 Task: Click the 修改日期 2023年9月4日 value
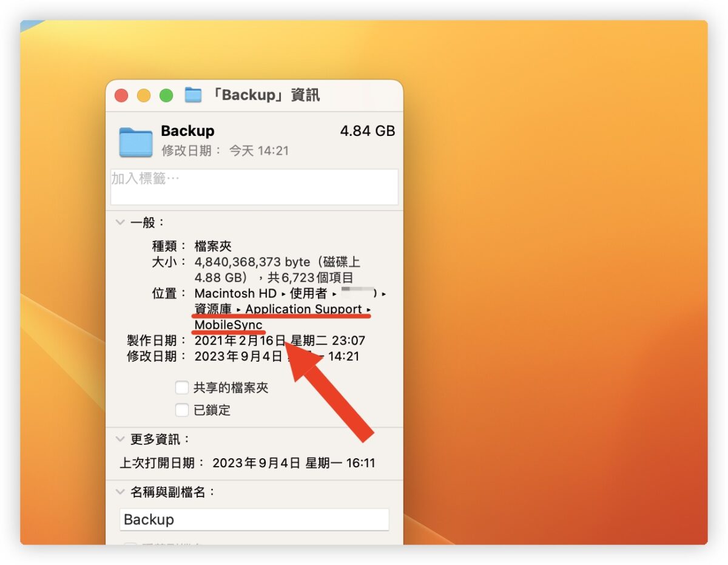click(x=277, y=357)
